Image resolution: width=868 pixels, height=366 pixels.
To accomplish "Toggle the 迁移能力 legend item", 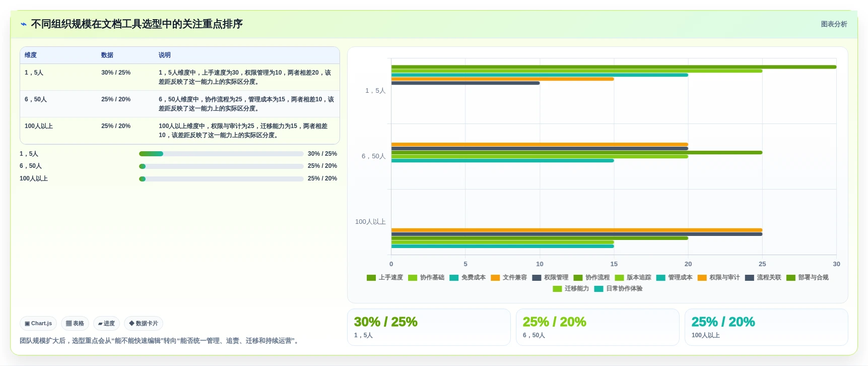I will 571,289.
